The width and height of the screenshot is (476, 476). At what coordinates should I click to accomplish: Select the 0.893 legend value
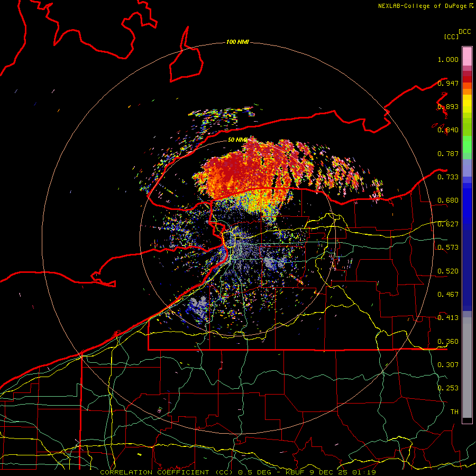pyautogui.click(x=448, y=106)
